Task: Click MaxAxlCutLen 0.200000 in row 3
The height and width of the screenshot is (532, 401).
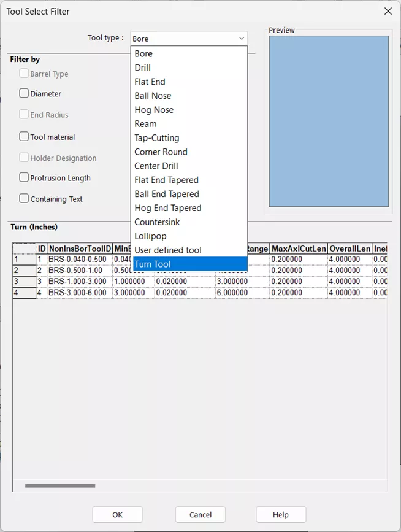Action: click(299, 282)
